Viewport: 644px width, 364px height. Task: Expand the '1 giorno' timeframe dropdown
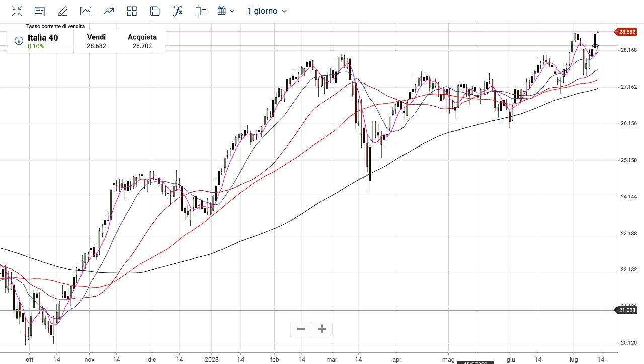267,11
